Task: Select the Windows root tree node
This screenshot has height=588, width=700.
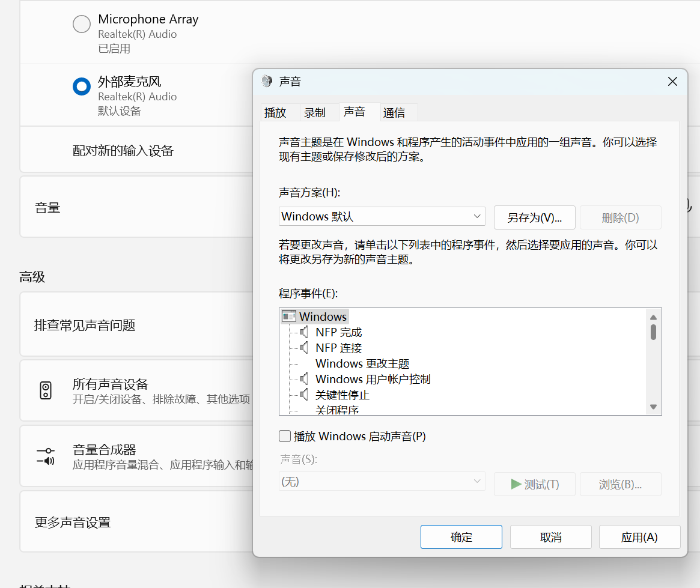Action: (323, 317)
